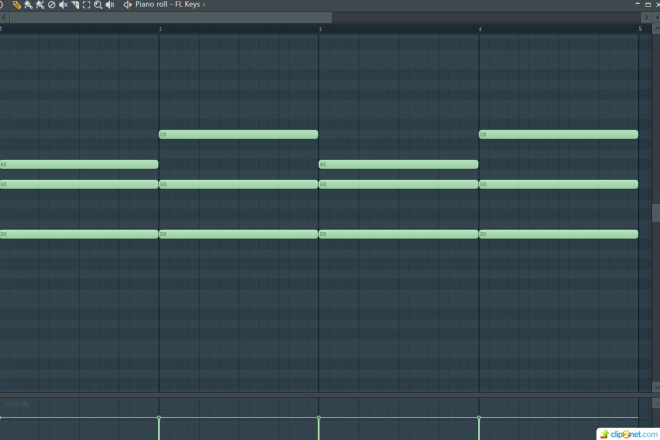
Task: Select the G5 note in bar 4
Action: point(558,184)
